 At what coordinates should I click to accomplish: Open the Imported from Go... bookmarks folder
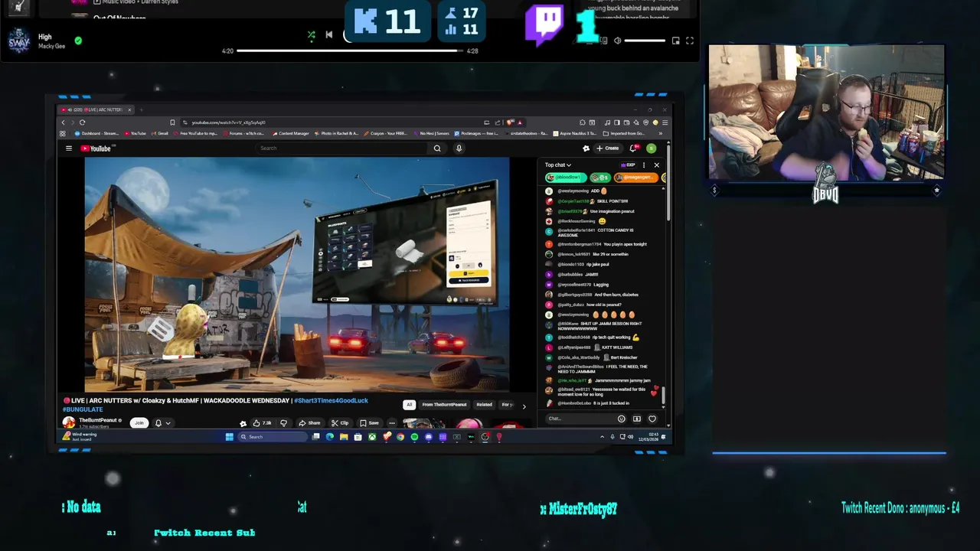coord(625,133)
